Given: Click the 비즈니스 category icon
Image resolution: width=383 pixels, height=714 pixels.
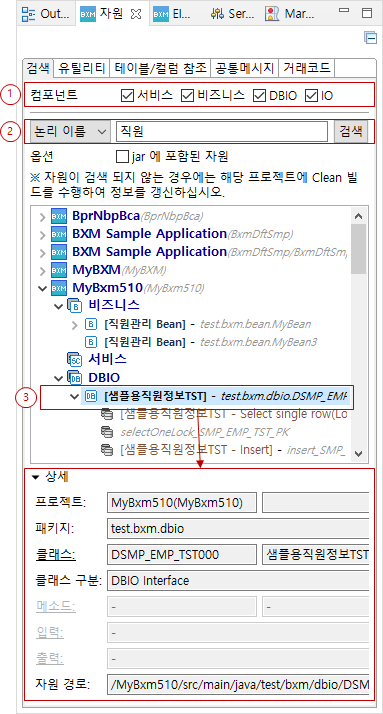Looking at the screenshot, I should click(x=74, y=306).
